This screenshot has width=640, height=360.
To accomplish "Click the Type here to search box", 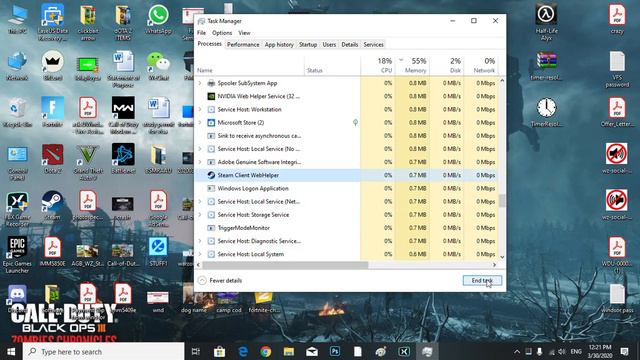I will (103, 351).
